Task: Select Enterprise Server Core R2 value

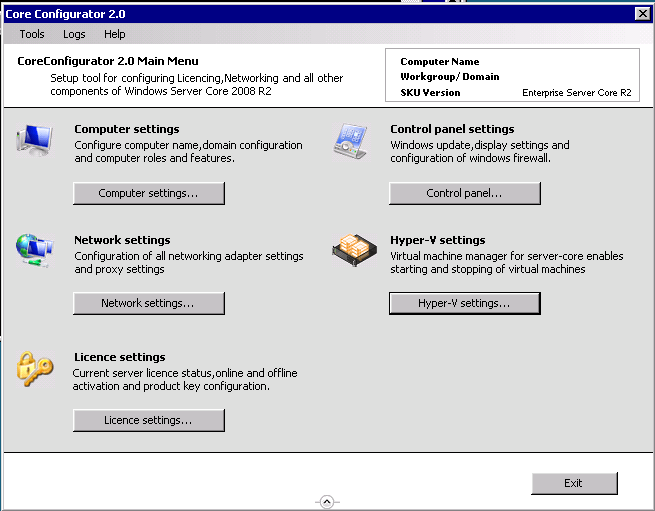Action: point(576,93)
